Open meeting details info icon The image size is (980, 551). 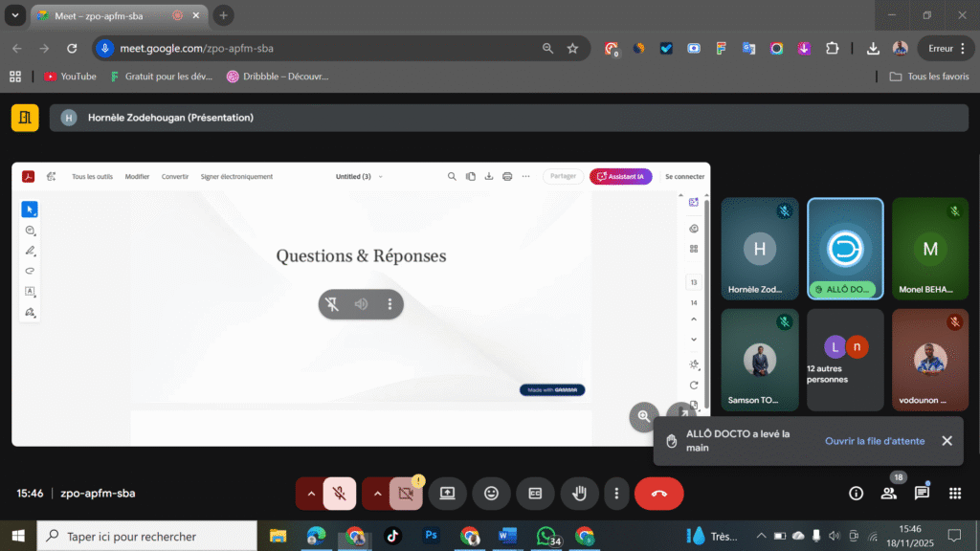coord(857,494)
